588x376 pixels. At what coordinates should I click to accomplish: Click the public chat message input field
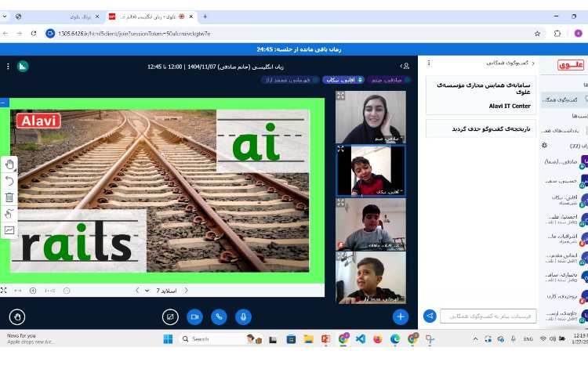click(x=488, y=316)
